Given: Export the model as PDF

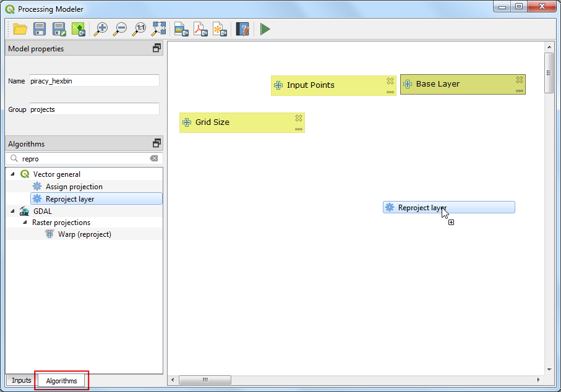Looking at the screenshot, I should coord(200,28).
